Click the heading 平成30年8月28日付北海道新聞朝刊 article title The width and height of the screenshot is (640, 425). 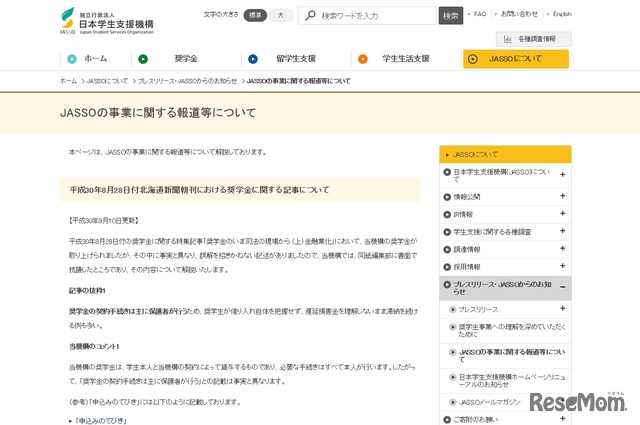tap(199, 190)
